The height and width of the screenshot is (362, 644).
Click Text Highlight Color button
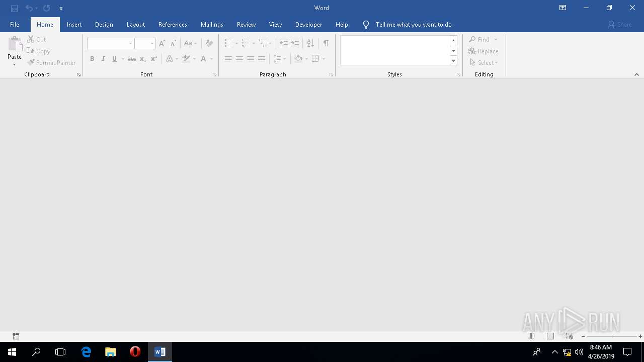click(186, 59)
